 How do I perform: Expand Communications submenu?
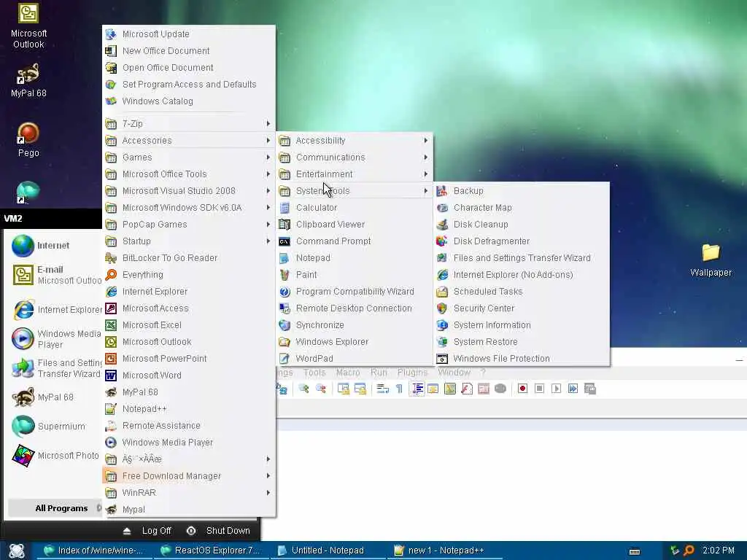(355, 157)
